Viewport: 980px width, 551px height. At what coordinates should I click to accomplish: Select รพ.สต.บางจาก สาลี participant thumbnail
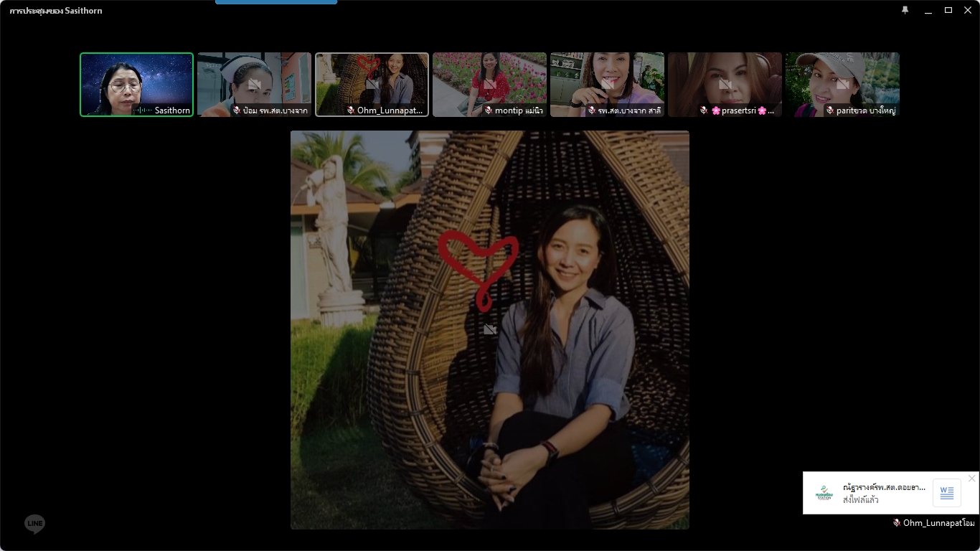tap(607, 72)
